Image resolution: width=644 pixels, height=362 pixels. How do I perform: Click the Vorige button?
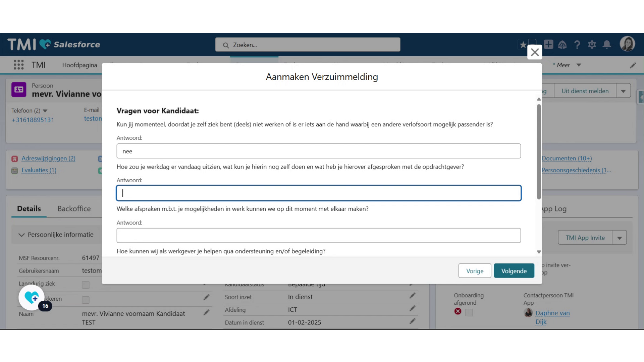tap(475, 271)
